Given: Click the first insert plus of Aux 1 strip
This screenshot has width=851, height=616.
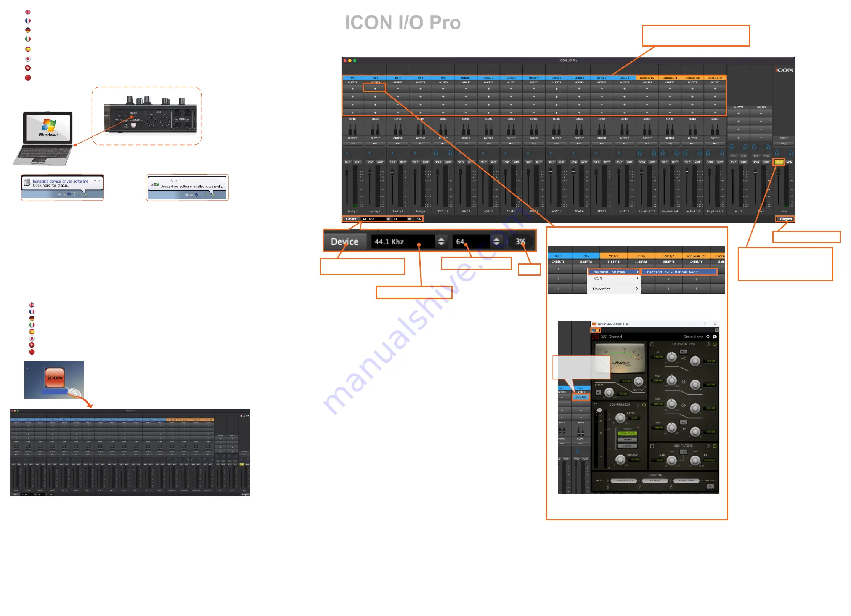Looking at the screenshot, I should [739, 113].
